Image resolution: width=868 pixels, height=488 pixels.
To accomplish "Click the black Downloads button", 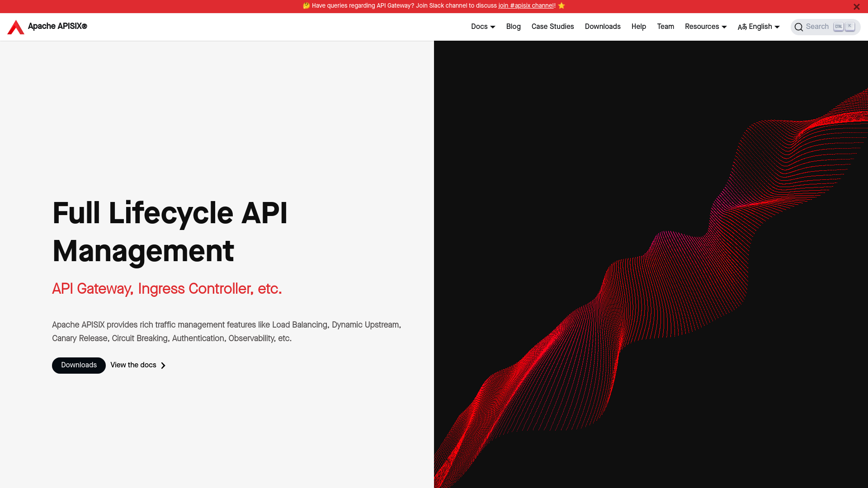I will coord(79,365).
